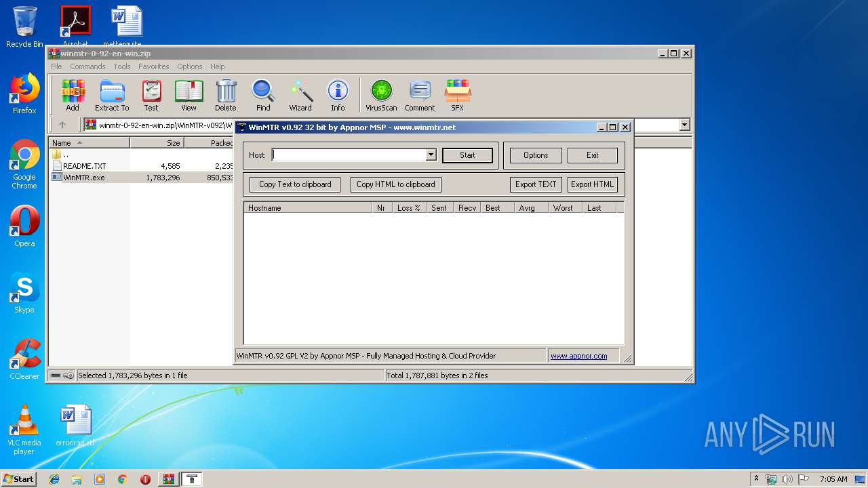Image resolution: width=868 pixels, height=488 pixels.
Task: Click the Exit button in WinMTR
Action: (593, 155)
